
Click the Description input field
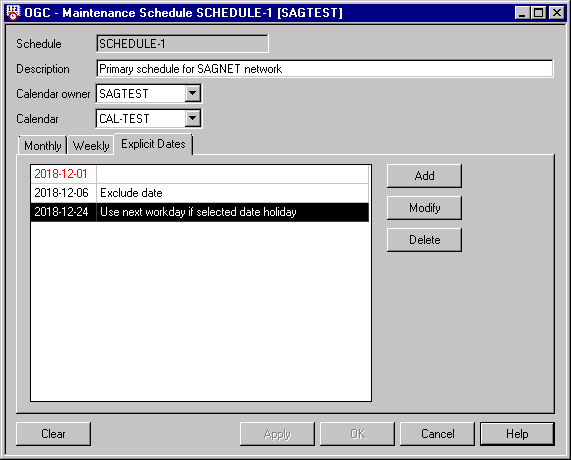click(x=325, y=69)
